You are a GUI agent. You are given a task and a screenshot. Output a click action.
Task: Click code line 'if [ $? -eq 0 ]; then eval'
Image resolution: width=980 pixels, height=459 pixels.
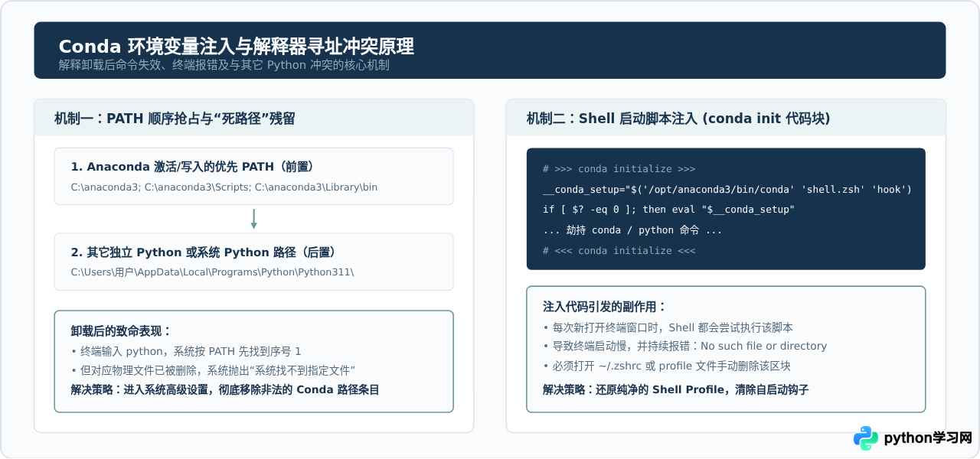pos(668,210)
